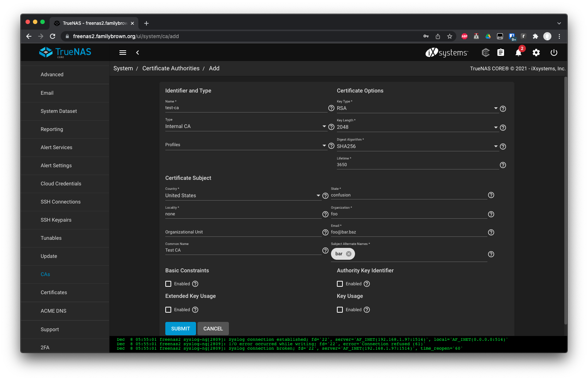The width and height of the screenshot is (588, 380).
Task: Show help for the State field
Action: coord(491,195)
